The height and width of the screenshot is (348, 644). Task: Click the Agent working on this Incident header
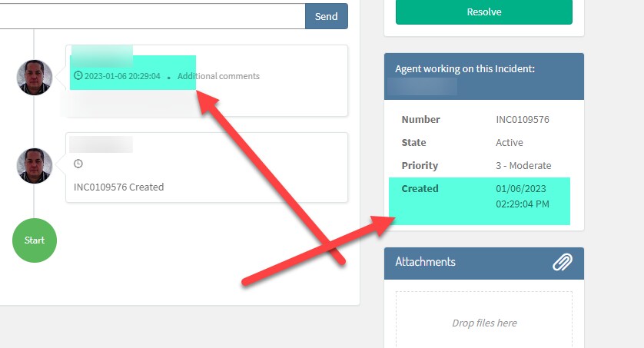point(465,68)
